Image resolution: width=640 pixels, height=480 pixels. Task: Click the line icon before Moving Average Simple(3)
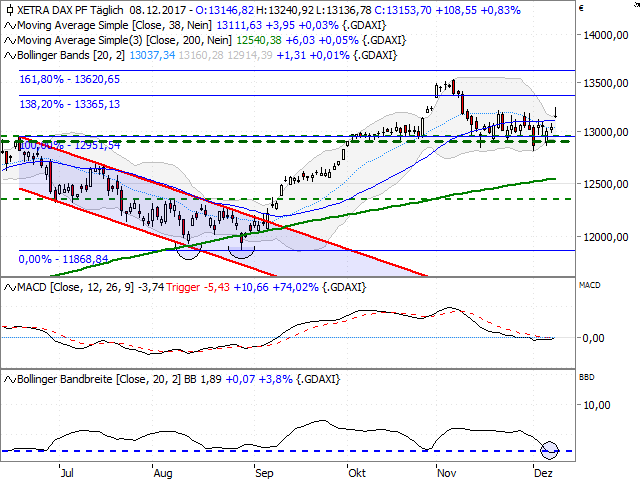pos(7,38)
